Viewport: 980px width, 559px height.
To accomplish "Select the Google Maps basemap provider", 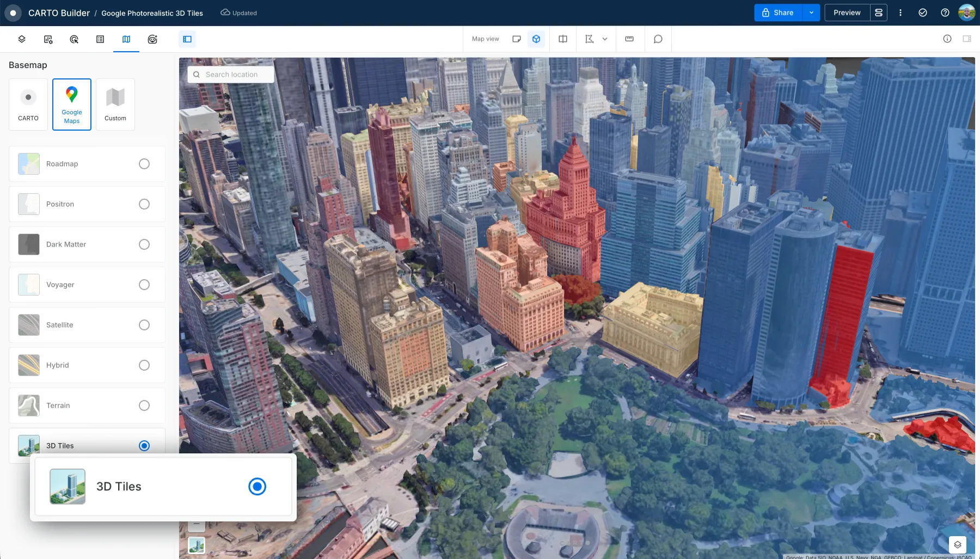I will pyautogui.click(x=72, y=105).
